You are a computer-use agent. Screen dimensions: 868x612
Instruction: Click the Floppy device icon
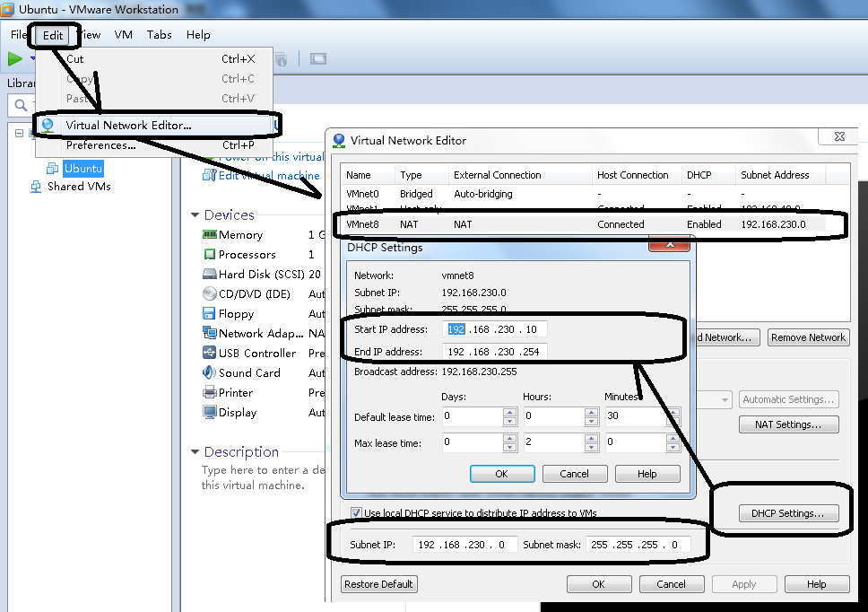[x=210, y=314]
